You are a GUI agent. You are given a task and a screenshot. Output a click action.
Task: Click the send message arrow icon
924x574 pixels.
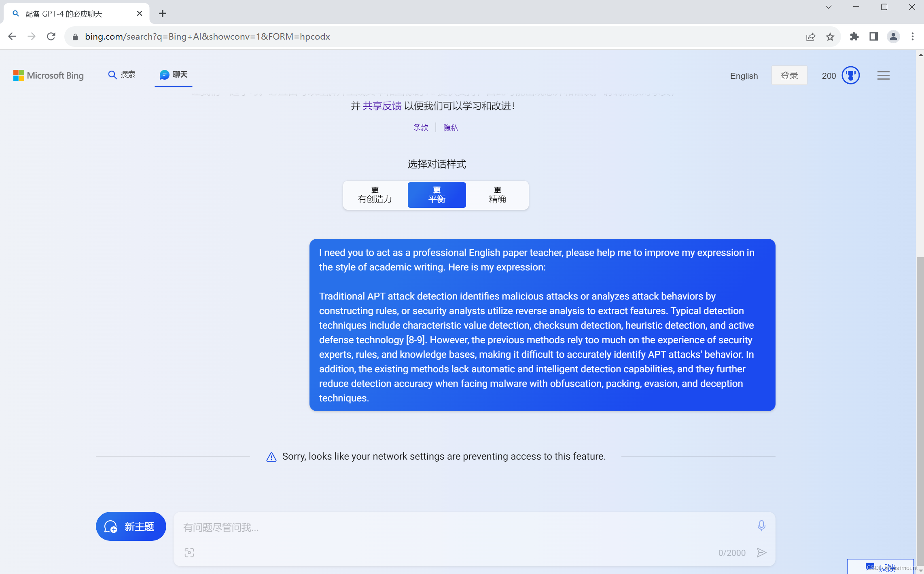tap(761, 553)
